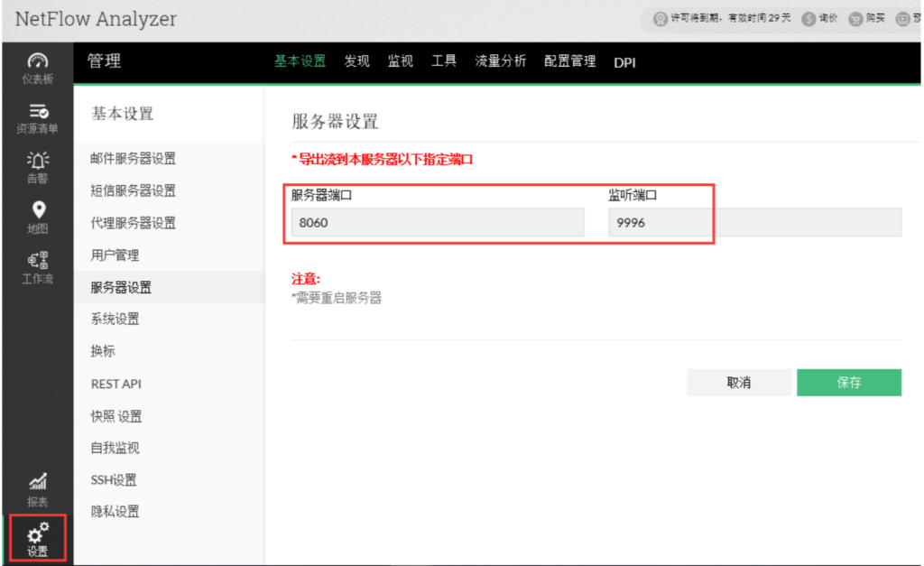Click the 服务器设置 page heading

(x=335, y=122)
